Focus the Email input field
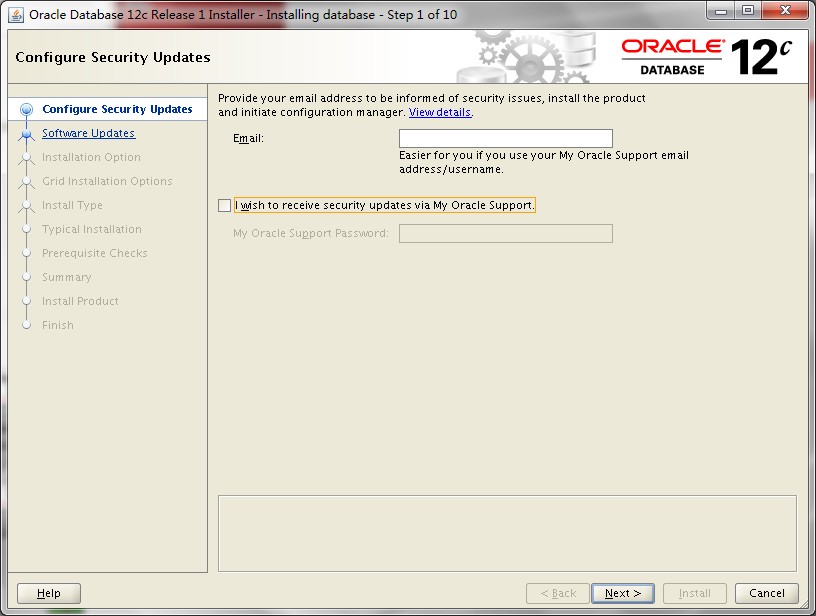Screen dimensions: 816x616 coord(505,138)
